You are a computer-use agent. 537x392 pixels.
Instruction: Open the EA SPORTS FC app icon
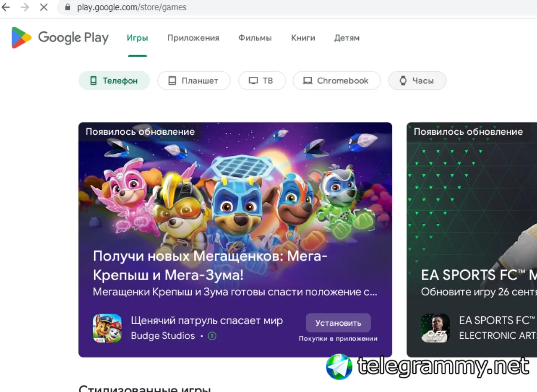435,328
